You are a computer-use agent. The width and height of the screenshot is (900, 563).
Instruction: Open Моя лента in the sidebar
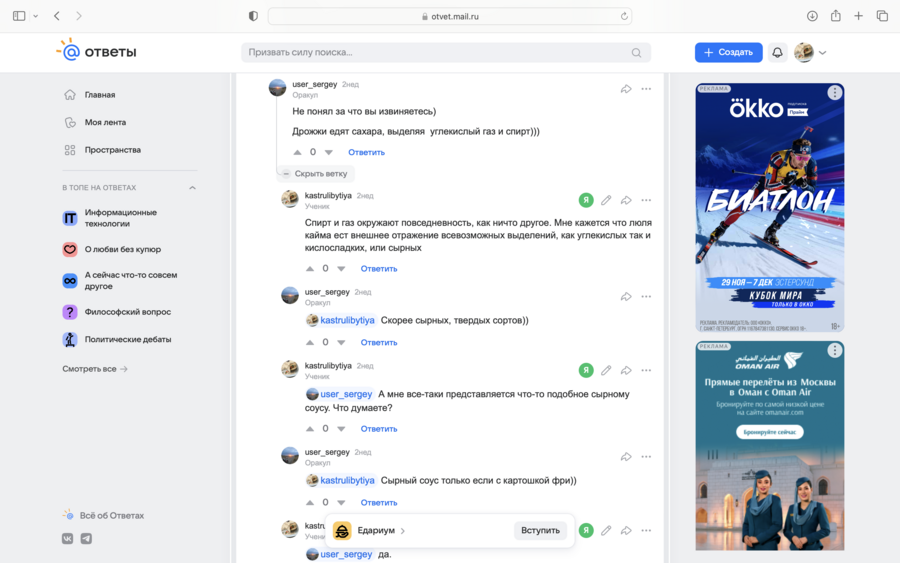point(105,122)
